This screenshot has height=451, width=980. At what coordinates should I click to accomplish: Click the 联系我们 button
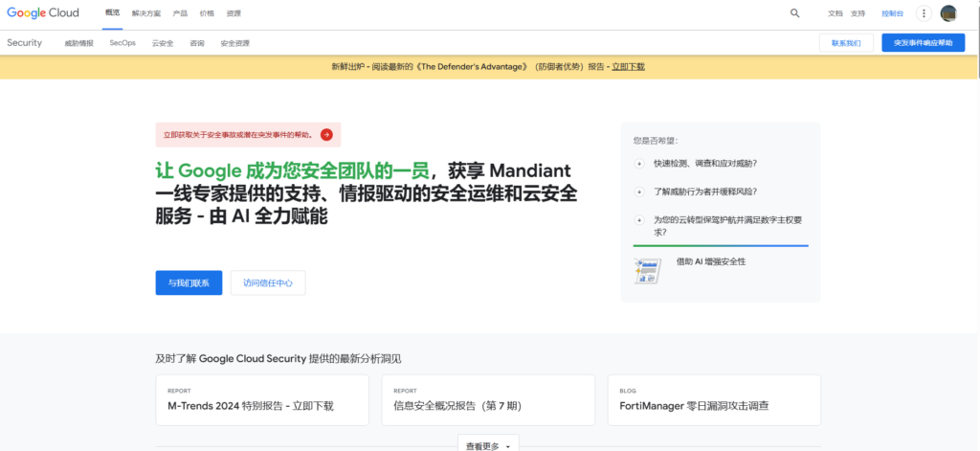846,43
